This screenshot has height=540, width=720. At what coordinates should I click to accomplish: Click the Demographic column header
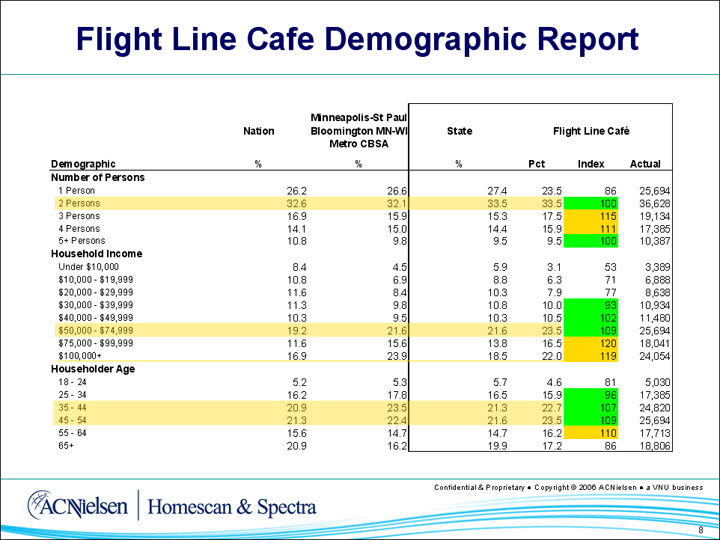83,164
